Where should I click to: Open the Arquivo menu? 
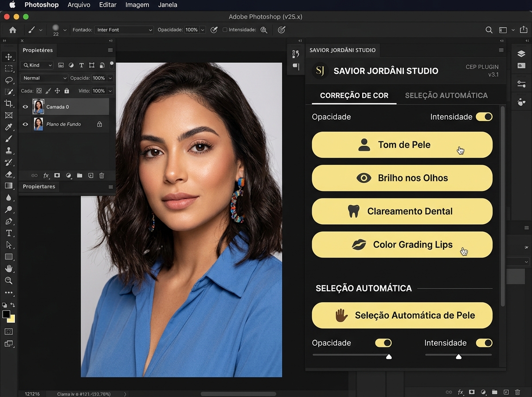(x=79, y=5)
